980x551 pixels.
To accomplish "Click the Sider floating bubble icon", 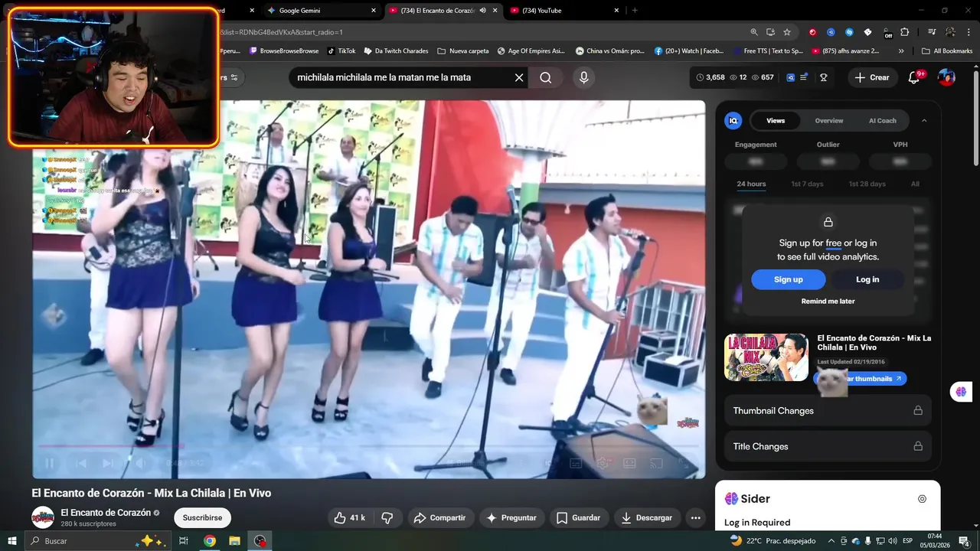I will coord(961,392).
